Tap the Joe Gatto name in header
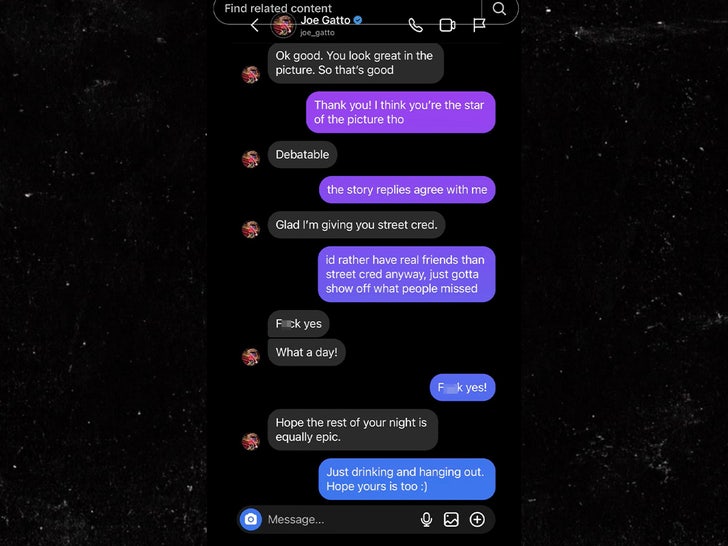Viewport: 728px width, 546px height. [325, 20]
